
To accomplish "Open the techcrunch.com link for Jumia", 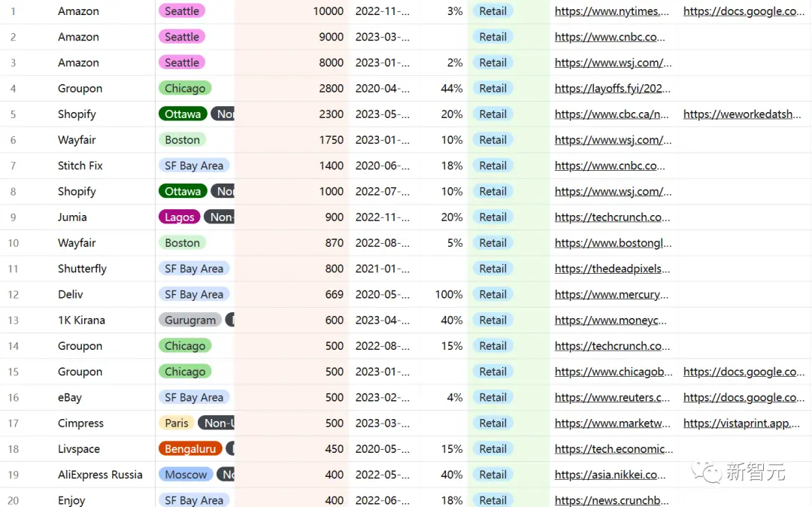I will (x=612, y=217).
